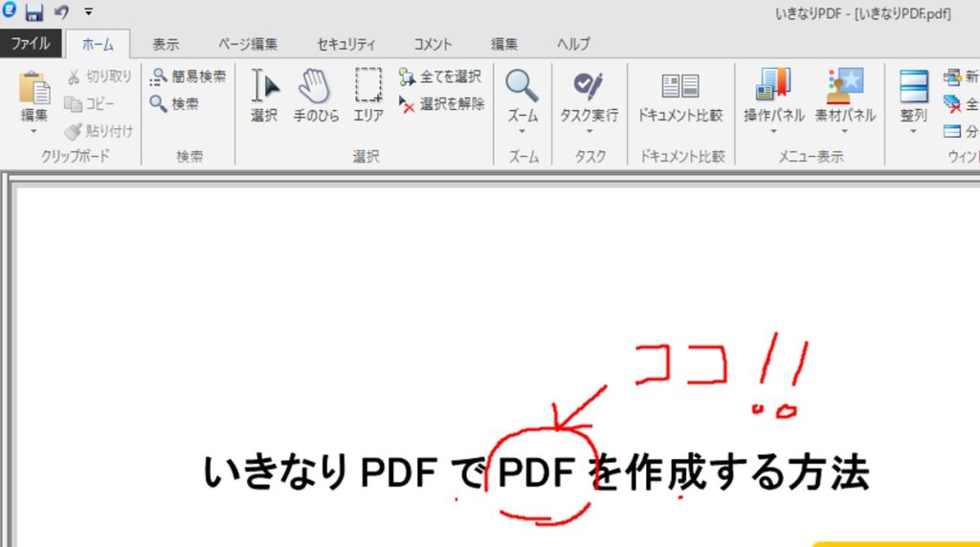Expand the ズーム dropdown arrow
Viewport: 980px width, 547px height.
(522, 131)
